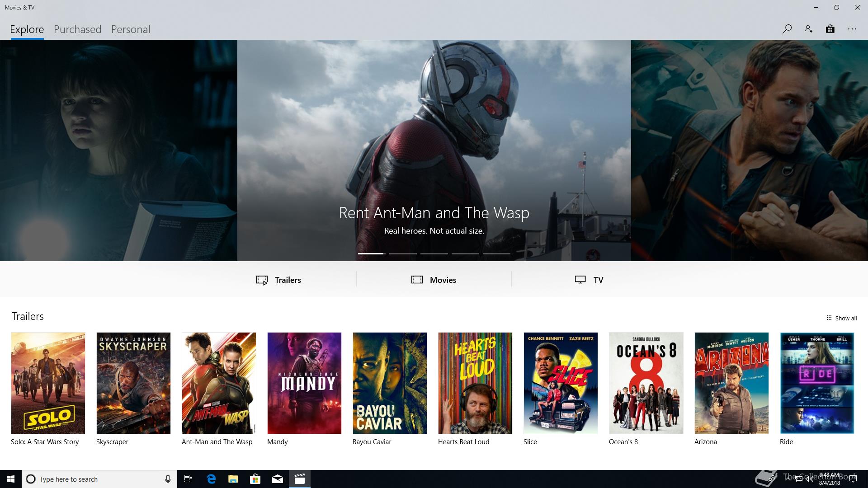Select the second carousel indicator bar

(x=403, y=253)
